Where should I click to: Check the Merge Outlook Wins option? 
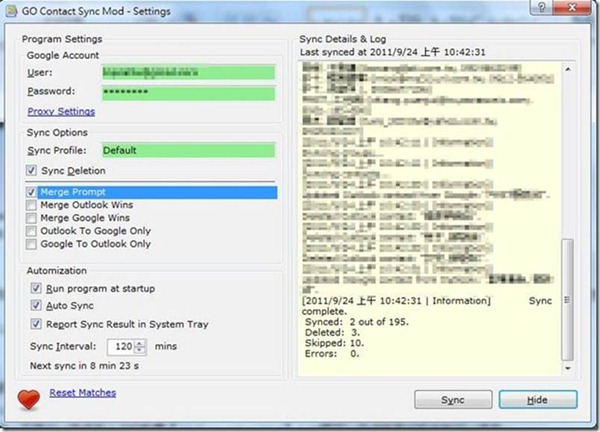pyautogui.click(x=31, y=205)
